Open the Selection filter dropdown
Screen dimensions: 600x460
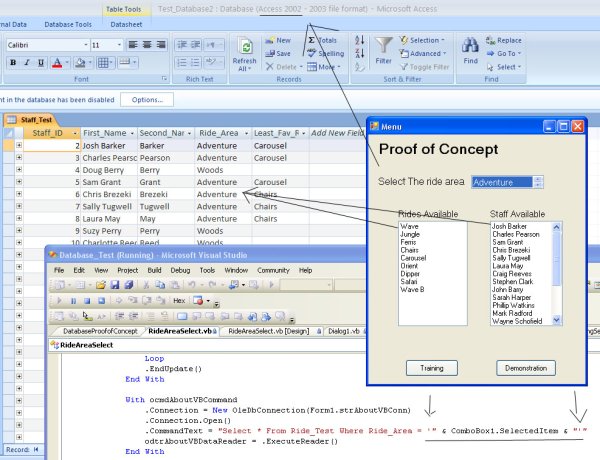click(x=422, y=40)
